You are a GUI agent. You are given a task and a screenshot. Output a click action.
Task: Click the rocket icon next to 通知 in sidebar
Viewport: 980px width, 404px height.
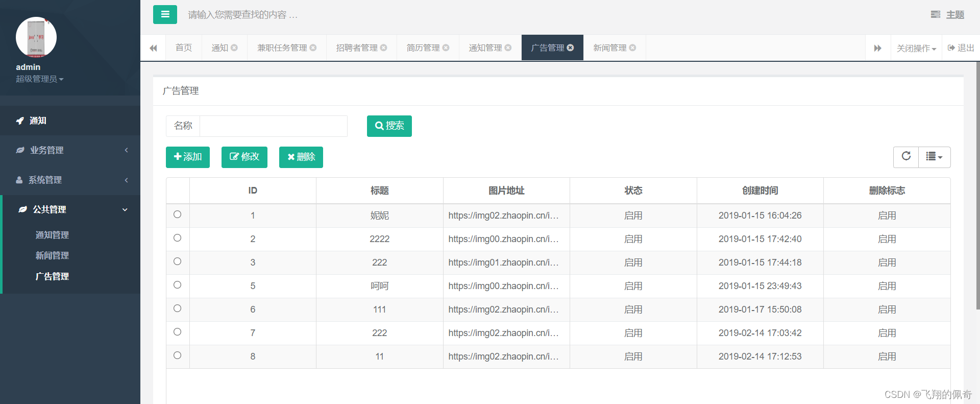click(x=20, y=121)
